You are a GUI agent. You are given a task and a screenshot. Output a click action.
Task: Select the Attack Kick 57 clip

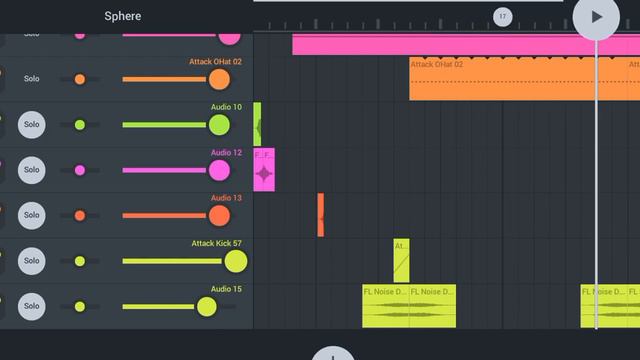pos(401,260)
